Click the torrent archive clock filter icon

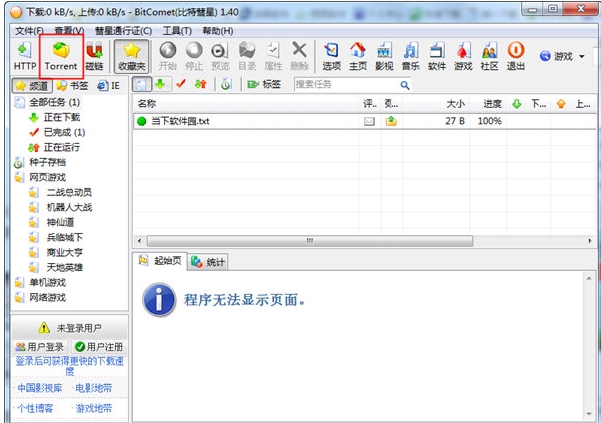tap(226, 84)
